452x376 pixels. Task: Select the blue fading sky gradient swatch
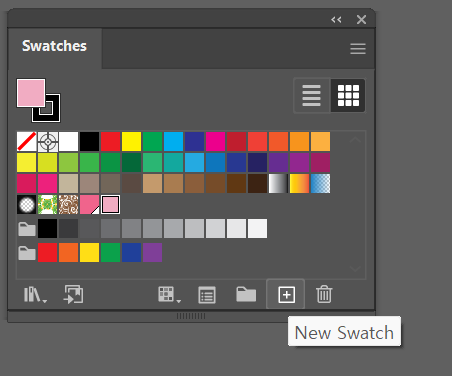[x=321, y=183]
